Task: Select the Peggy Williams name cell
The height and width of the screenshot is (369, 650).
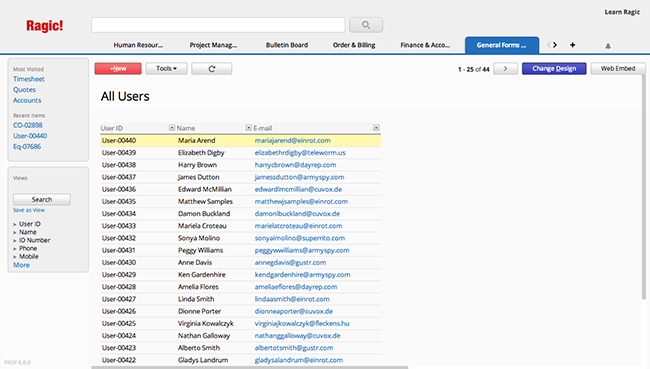Action: 200,250
